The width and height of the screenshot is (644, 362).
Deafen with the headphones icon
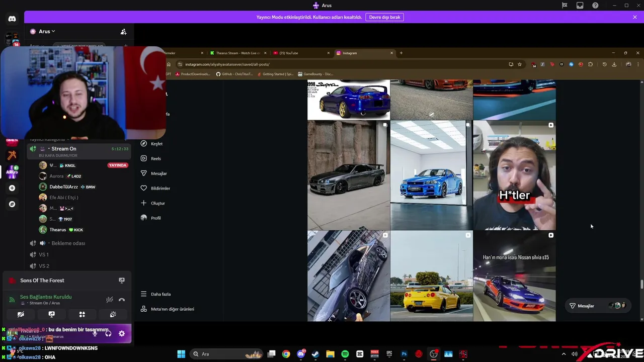point(108,333)
